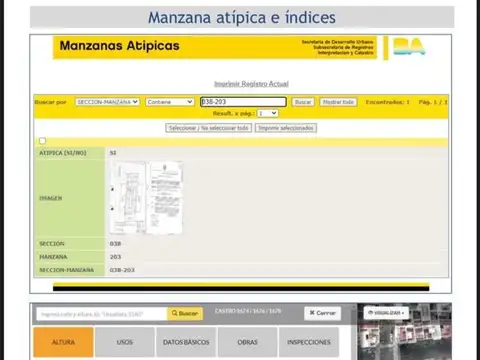Click the Encontrados: 1 counter text

[387, 102]
